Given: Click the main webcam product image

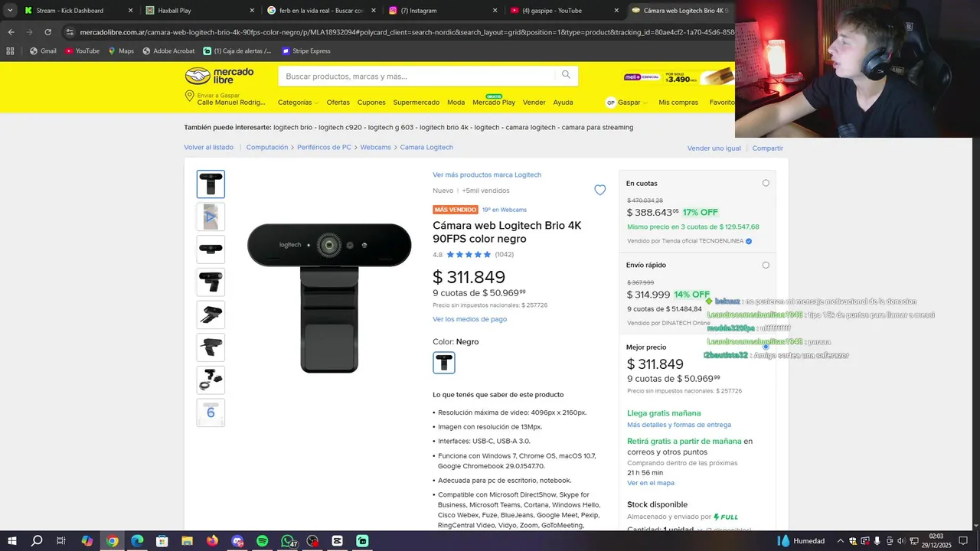Looking at the screenshot, I should point(329,298).
